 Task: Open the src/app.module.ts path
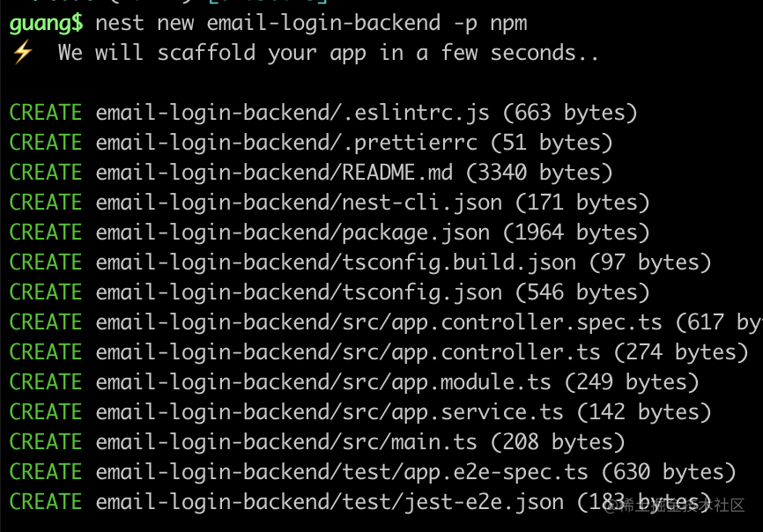coord(323,382)
